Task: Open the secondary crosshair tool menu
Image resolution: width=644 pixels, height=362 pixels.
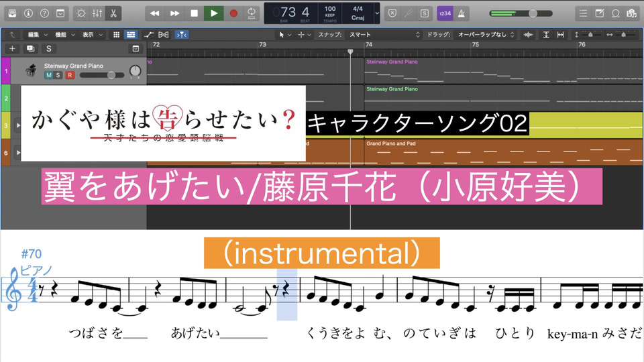Action: point(304,35)
